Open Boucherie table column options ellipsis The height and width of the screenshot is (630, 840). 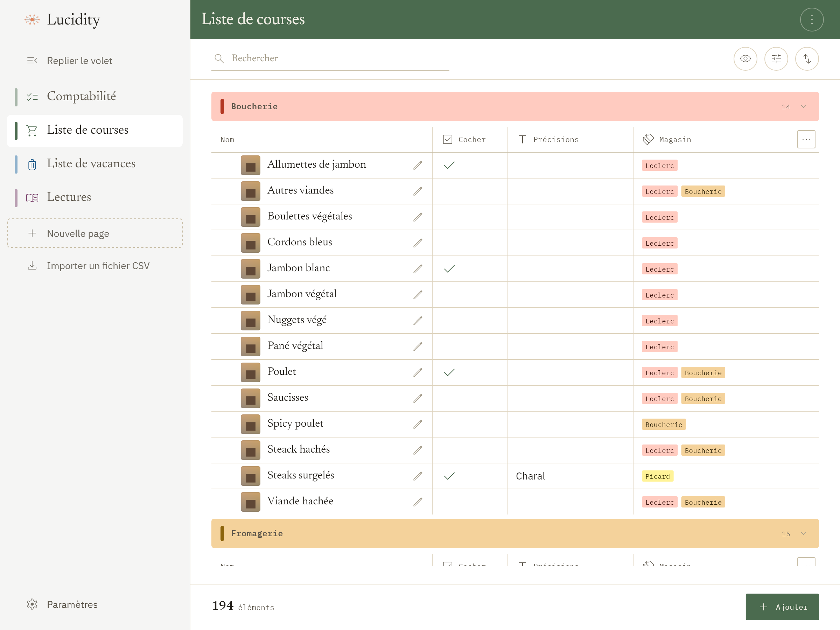coord(806,139)
